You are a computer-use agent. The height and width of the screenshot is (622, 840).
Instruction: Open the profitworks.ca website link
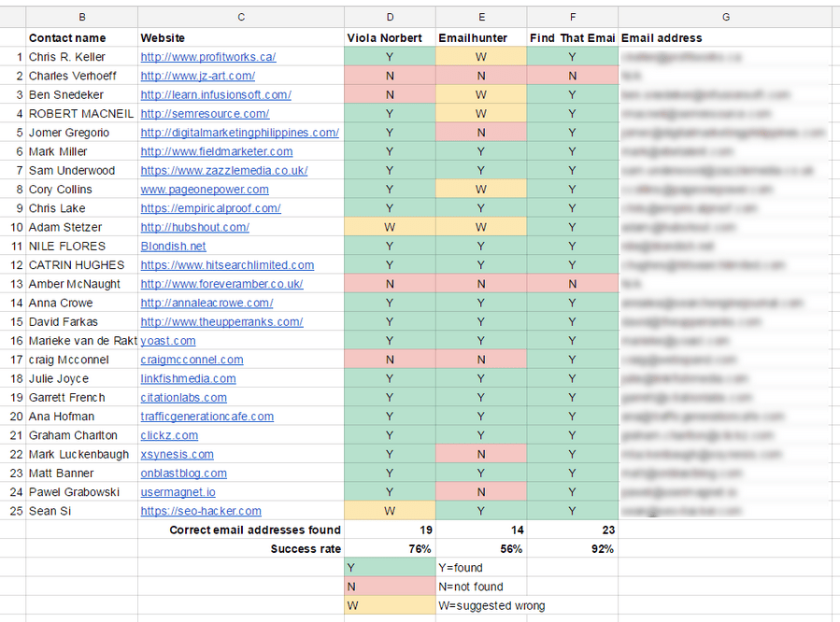[x=208, y=57]
